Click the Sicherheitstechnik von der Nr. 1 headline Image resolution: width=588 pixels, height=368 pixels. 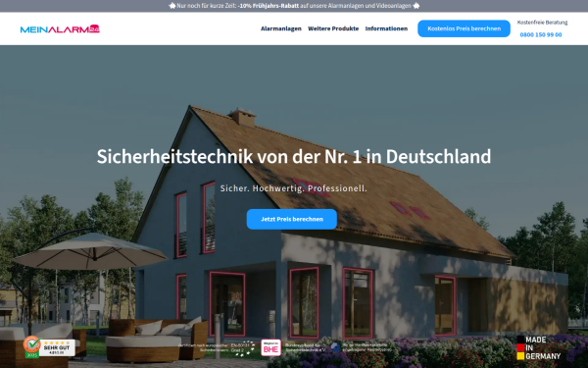294,156
